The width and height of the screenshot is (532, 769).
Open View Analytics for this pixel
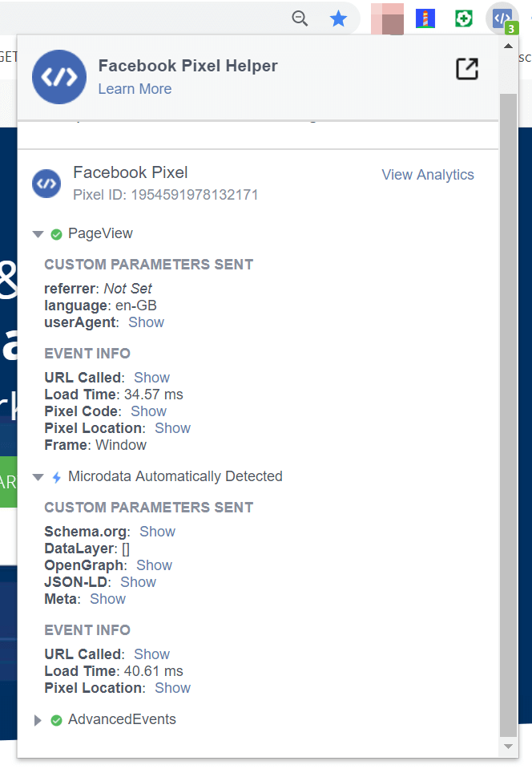point(427,174)
